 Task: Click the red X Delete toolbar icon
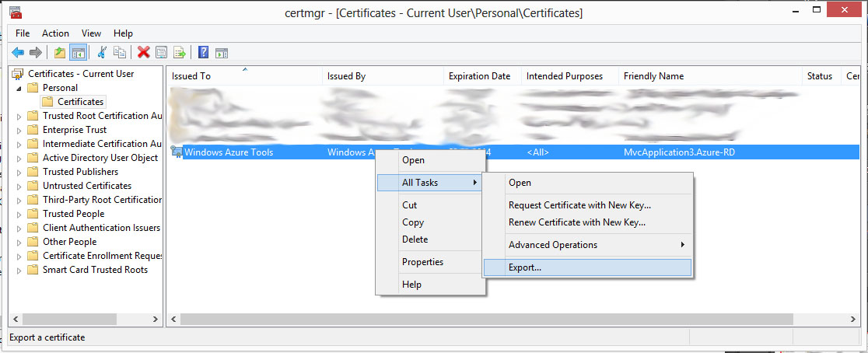tap(143, 52)
